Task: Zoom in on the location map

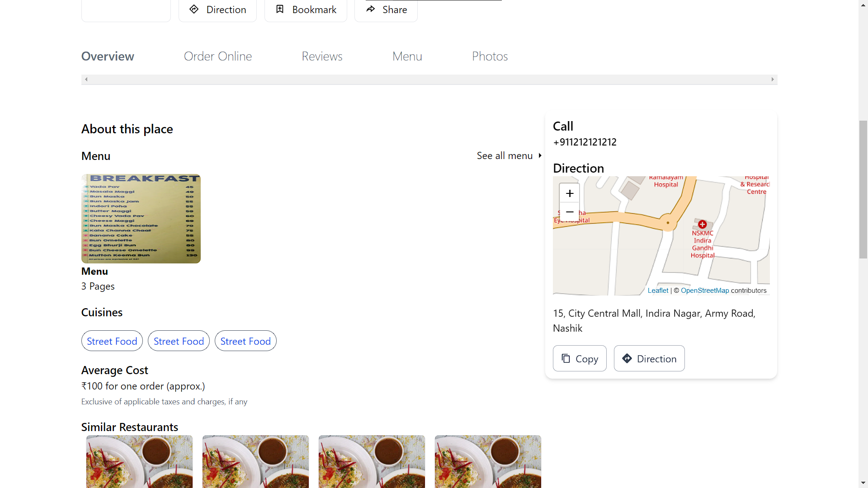Action: coord(569,193)
